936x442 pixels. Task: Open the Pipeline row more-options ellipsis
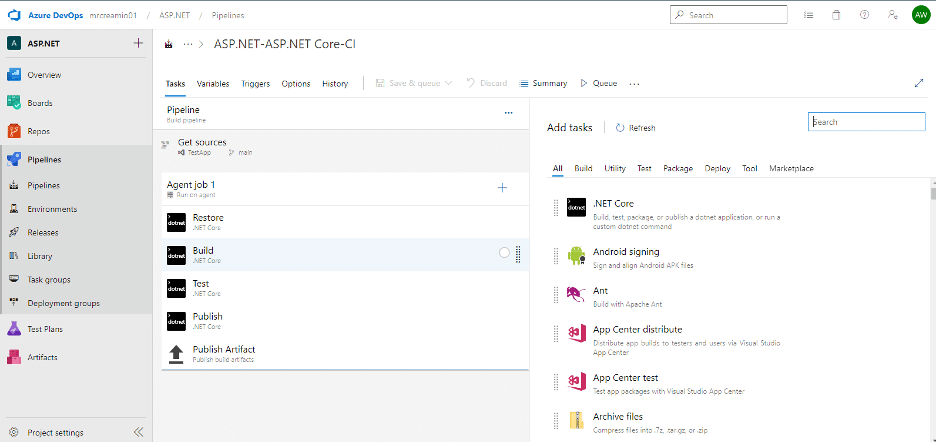(x=509, y=112)
